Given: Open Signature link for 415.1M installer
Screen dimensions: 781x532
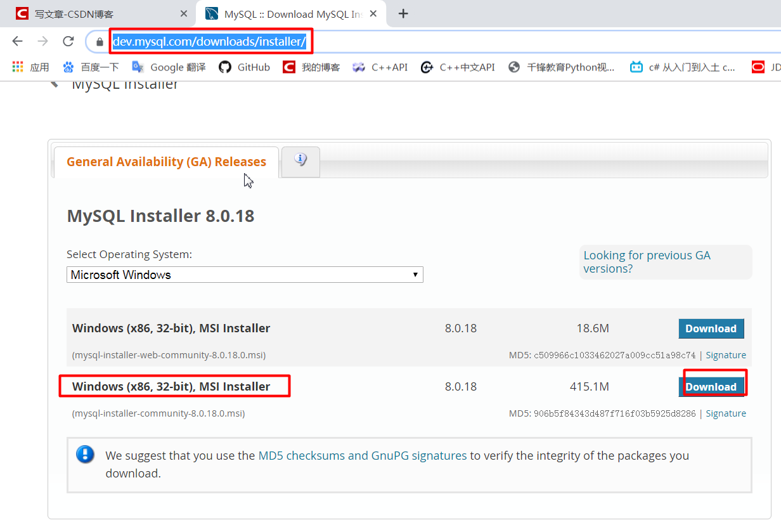Looking at the screenshot, I should tap(726, 413).
